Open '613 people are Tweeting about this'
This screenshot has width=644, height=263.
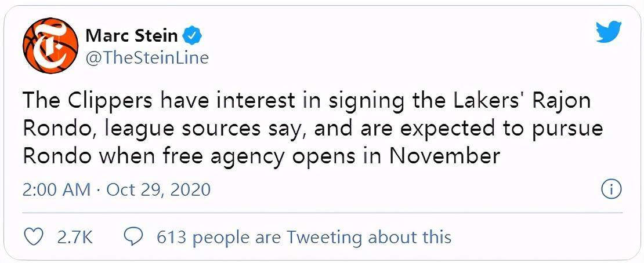coord(304,237)
